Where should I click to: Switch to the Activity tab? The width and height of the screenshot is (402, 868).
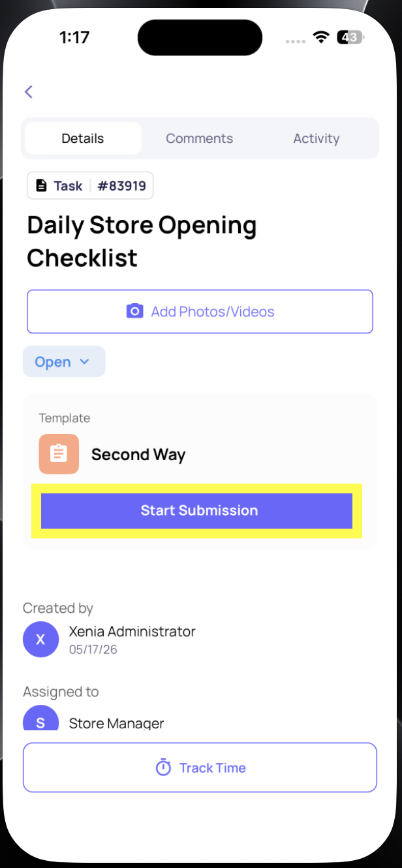click(317, 138)
